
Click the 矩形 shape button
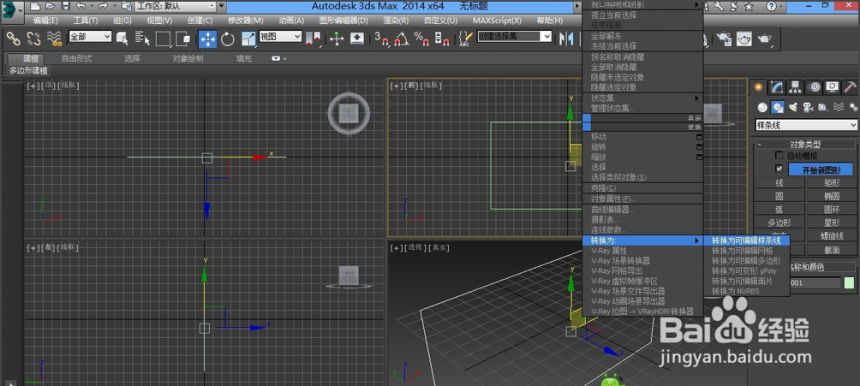(x=831, y=182)
